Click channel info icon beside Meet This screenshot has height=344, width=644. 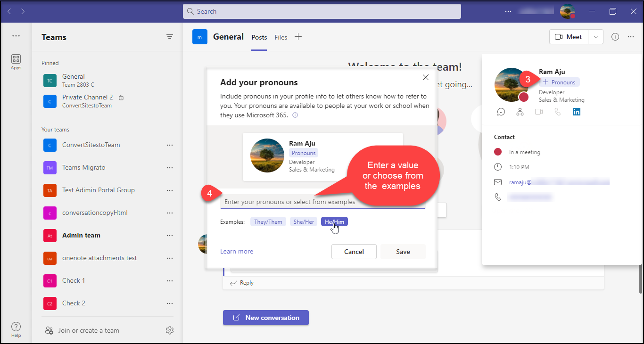[x=615, y=37]
